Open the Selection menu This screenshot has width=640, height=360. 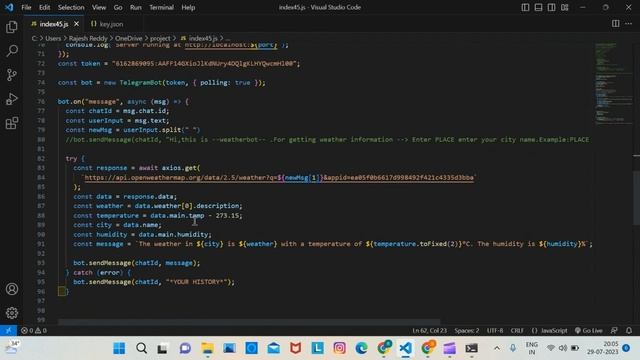click(x=71, y=7)
